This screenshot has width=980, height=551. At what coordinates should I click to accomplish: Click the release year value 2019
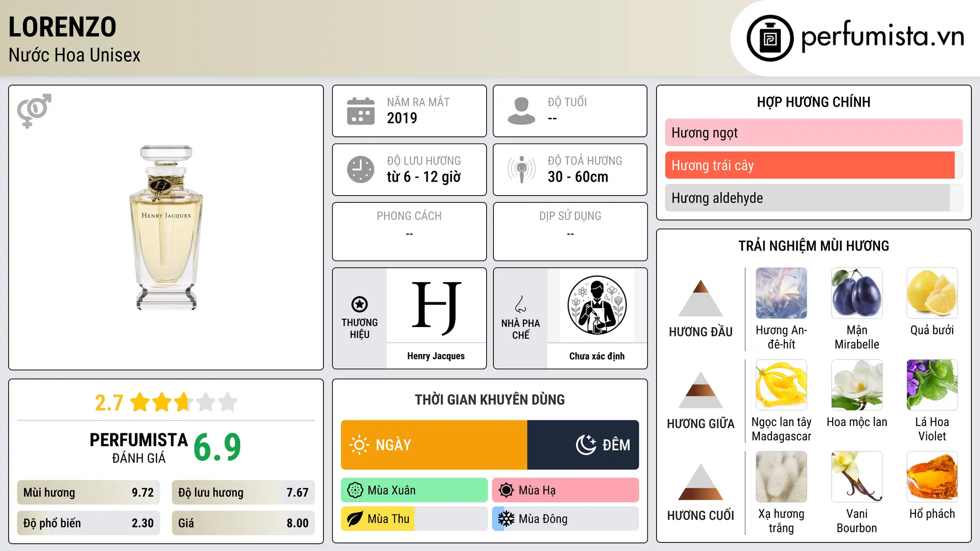pyautogui.click(x=402, y=118)
